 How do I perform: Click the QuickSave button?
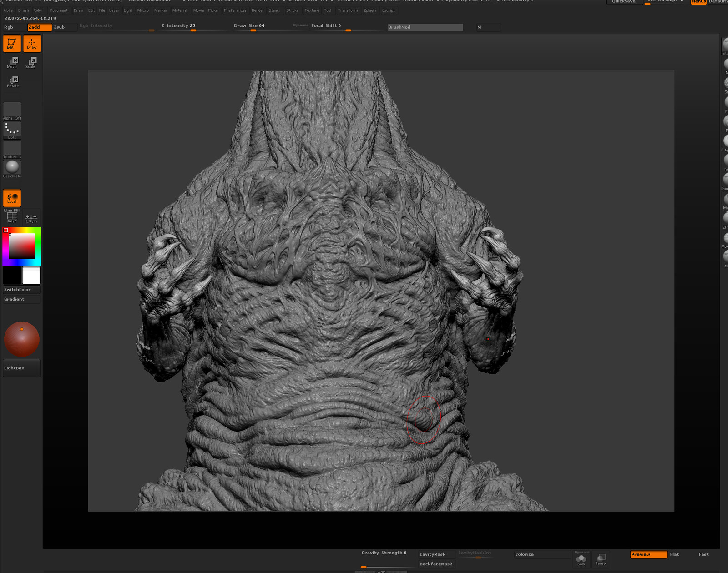624,2
